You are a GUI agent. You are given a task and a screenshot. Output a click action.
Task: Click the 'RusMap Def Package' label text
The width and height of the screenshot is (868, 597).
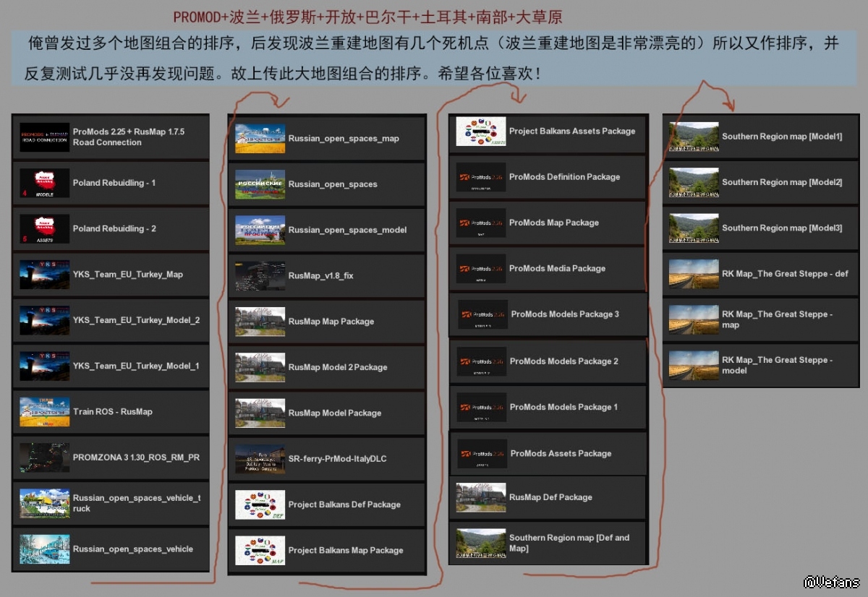550,497
